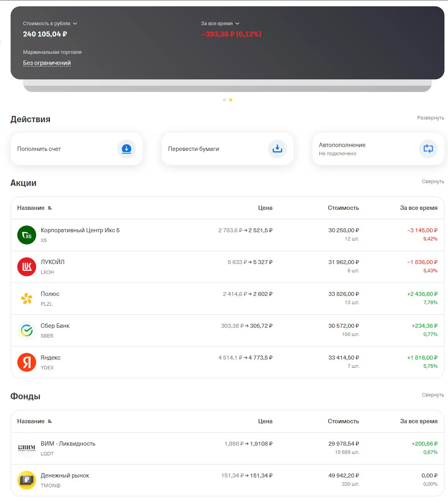
Task: Click sort icon beside Название in Фонды
Action: (x=50, y=421)
